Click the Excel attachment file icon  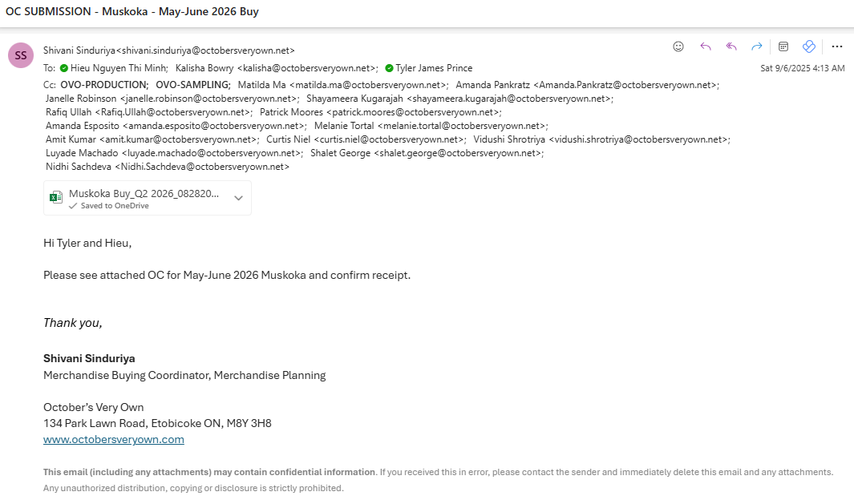coord(56,198)
